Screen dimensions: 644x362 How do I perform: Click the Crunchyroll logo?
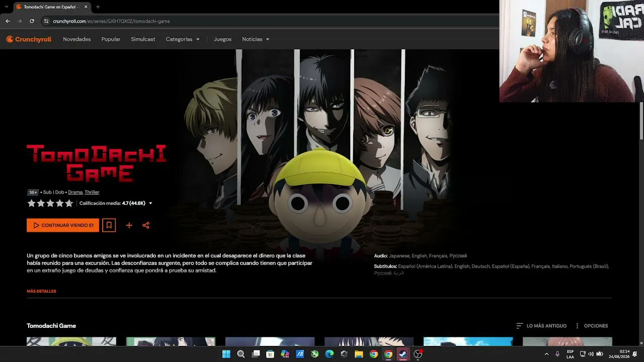coord(29,39)
